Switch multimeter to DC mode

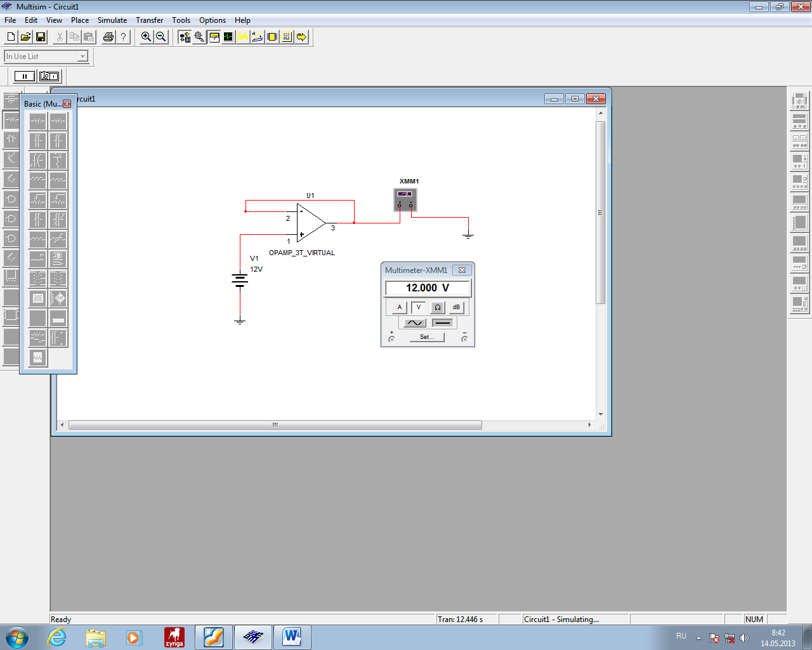tap(443, 322)
